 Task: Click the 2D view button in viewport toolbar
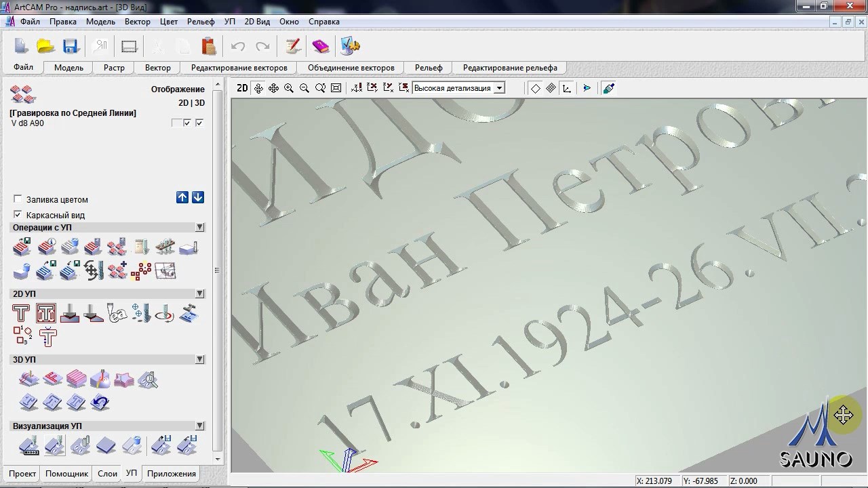(x=242, y=88)
